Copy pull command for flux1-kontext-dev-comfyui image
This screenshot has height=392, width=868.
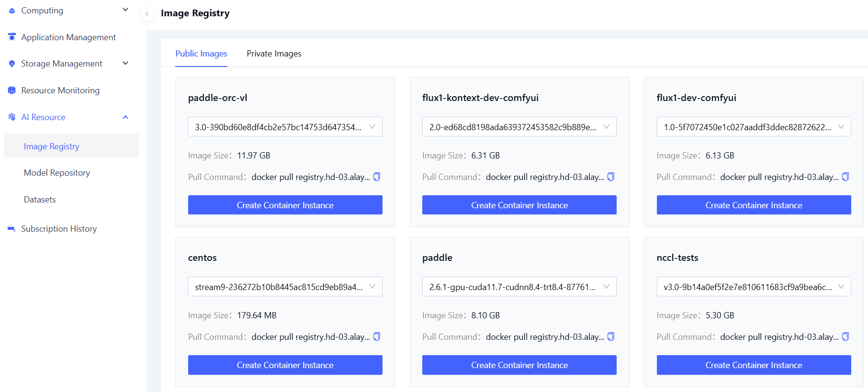tap(611, 177)
